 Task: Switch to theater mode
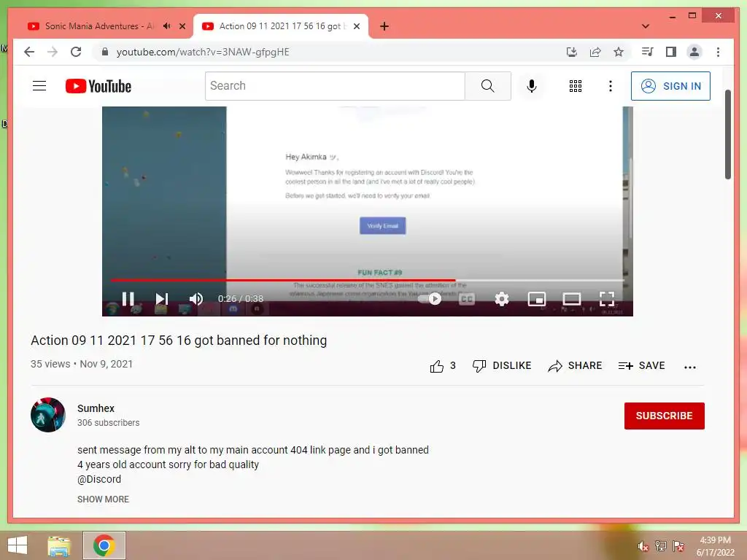pyautogui.click(x=571, y=299)
